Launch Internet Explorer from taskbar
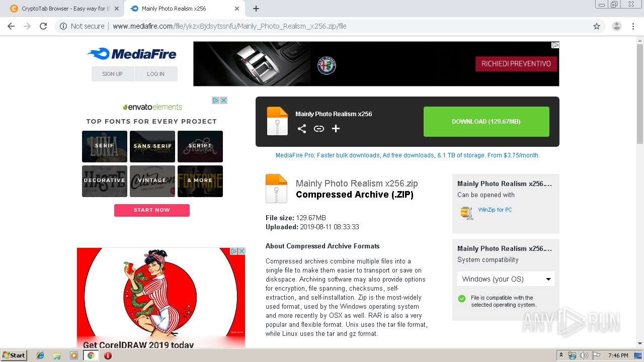The image size is (644, 362). pos(40,355)
